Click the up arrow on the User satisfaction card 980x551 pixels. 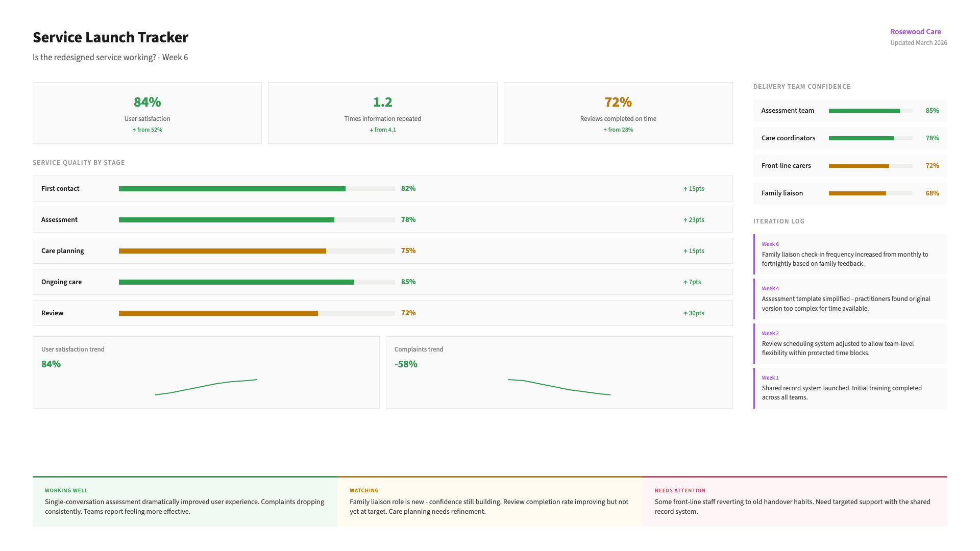(x=134, y=130)
